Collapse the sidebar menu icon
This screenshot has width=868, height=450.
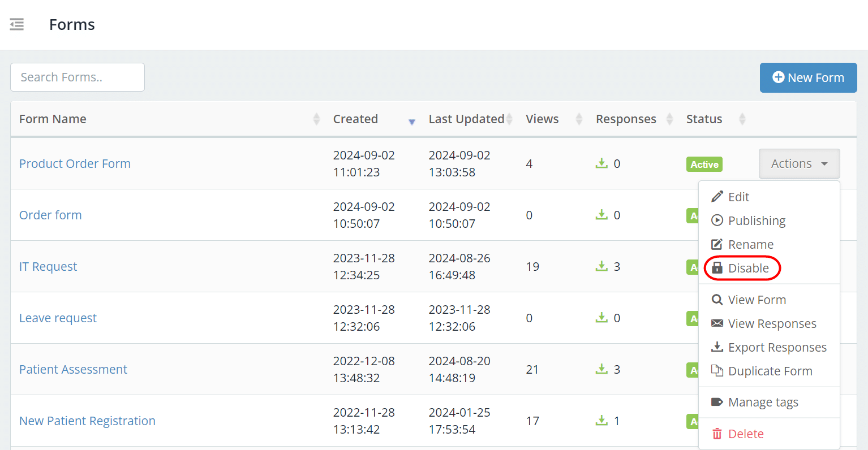pyautogui.click(x=17, y=24)
